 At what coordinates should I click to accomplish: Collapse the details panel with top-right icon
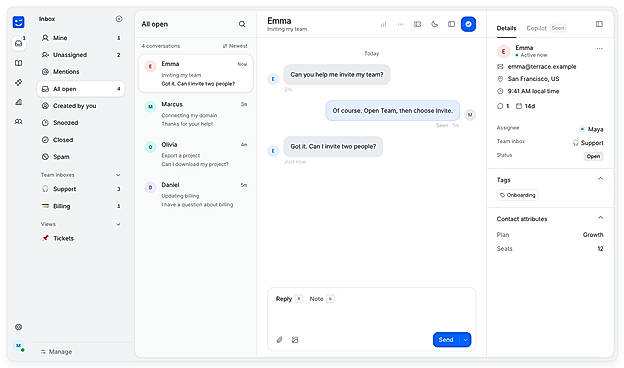(x=599, y=24)
